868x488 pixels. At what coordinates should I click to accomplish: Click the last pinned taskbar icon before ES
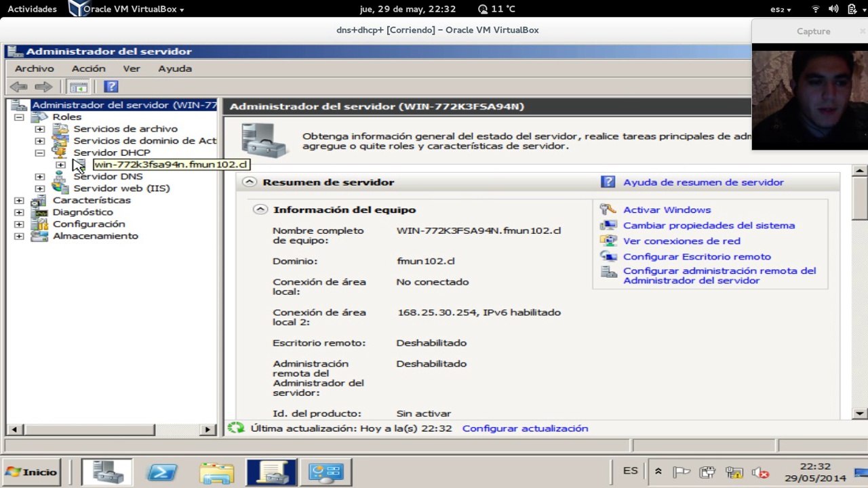click(326, 472)
